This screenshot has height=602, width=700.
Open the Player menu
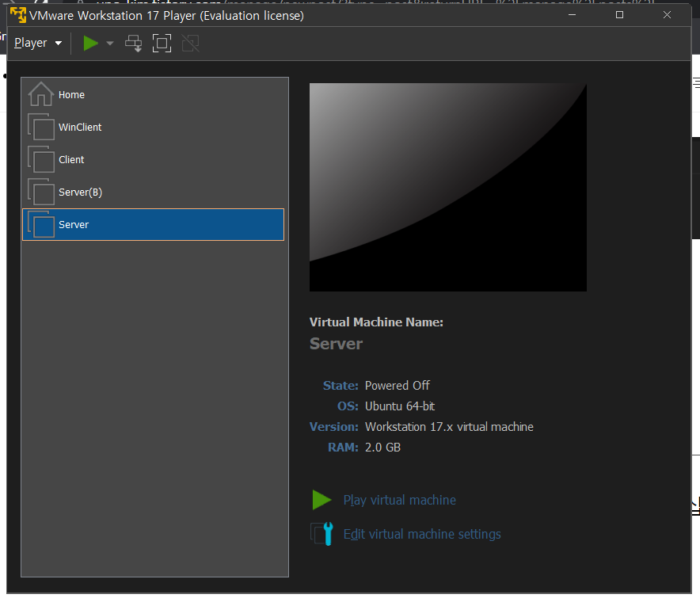[x=38, y=43]
